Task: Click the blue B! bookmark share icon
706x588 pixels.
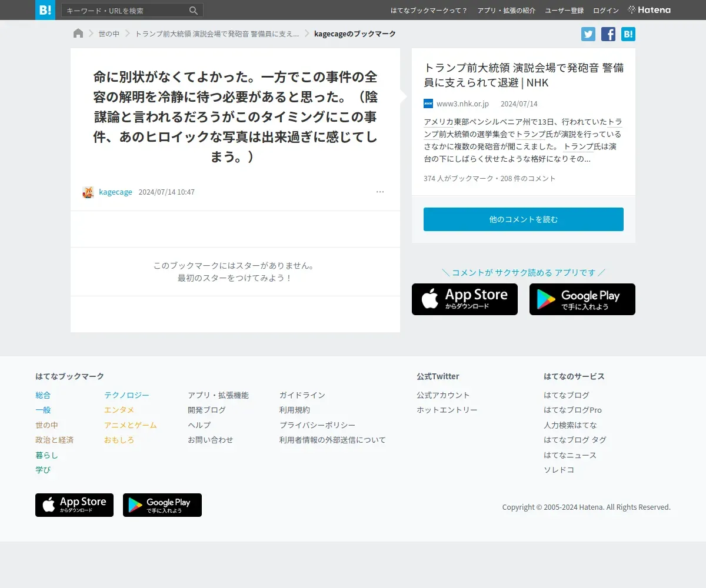Action: [x=628, y=34]
